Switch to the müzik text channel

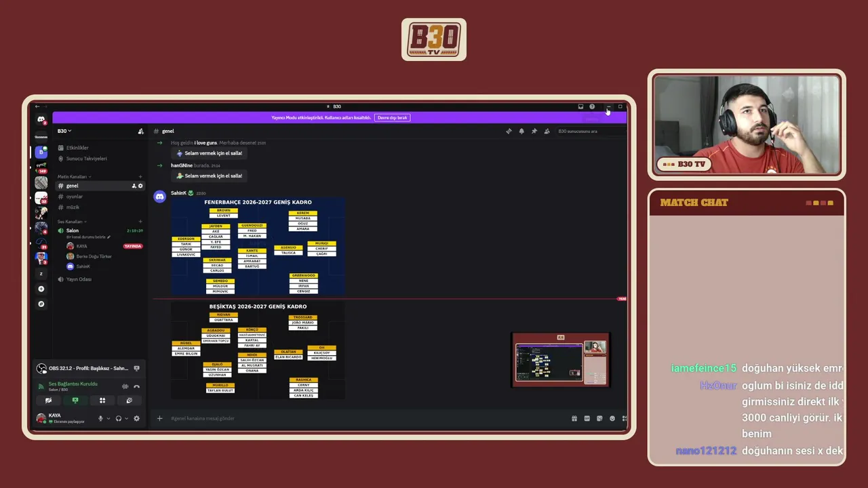click(x=100, y=207)
